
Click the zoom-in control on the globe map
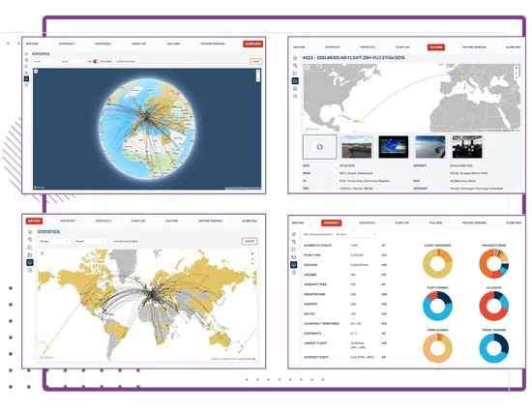258,72
